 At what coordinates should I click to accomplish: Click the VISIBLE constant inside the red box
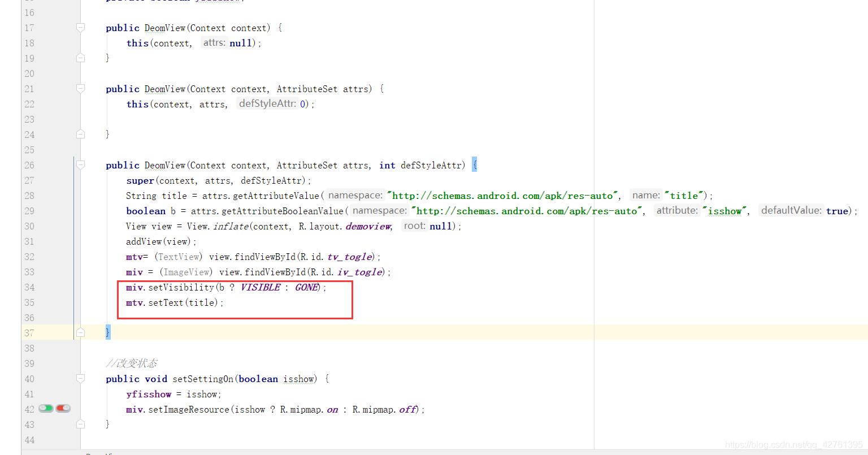(x=260, y=287)
